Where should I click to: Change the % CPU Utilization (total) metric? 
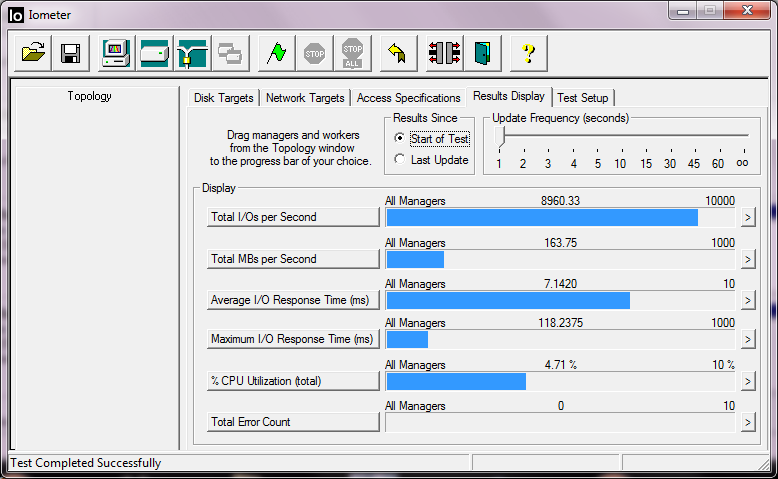click(293, 381)
